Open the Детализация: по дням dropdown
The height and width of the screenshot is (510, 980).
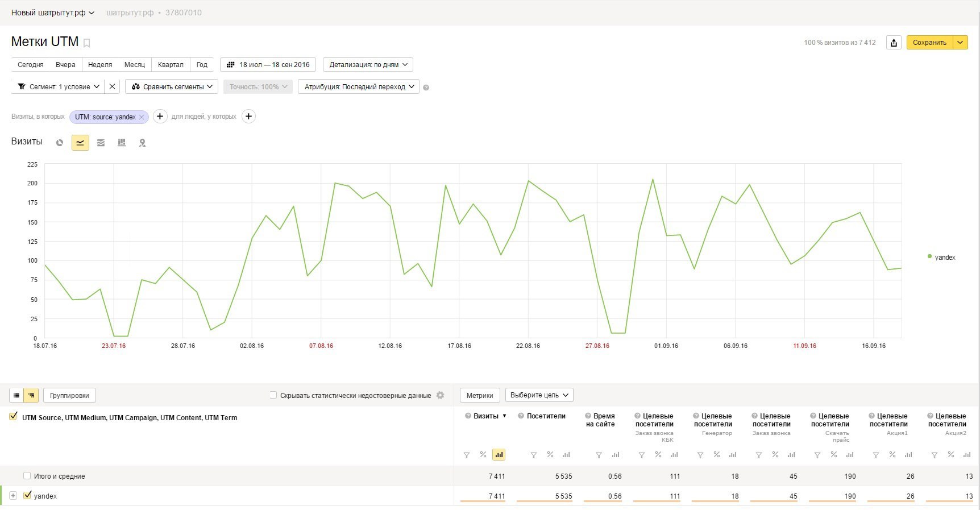pyautogui.click(x=368, y=65)
